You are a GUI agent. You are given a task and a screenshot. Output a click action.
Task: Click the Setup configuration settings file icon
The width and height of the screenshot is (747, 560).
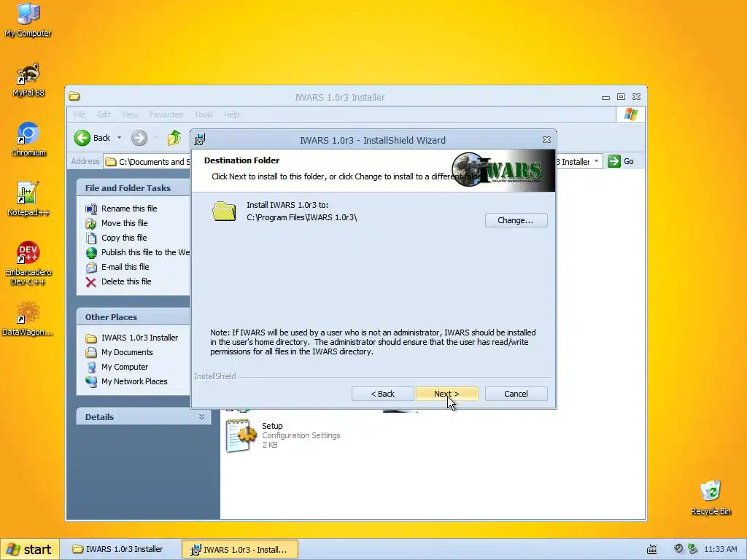coord(241,435)
